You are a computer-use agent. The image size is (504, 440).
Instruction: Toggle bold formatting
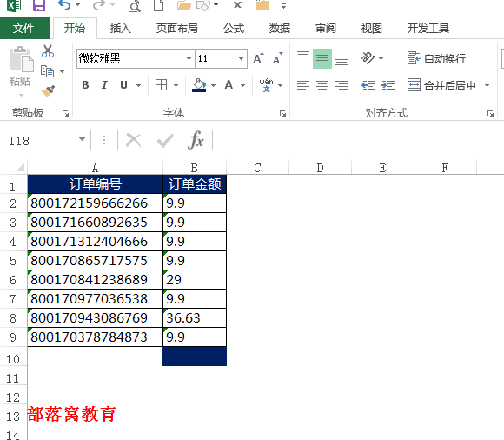pyautogui.click(x=85, y=85)
